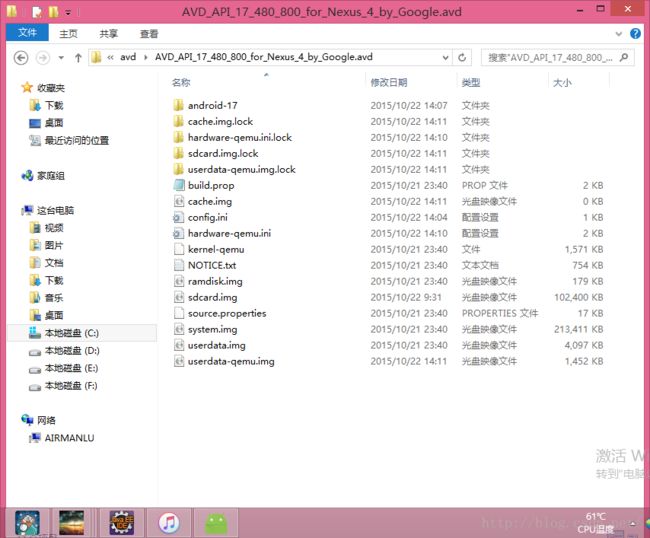Image resolution: width=650 pixels, height=538 pixels.
Task: Click build.prop type PROP 文件
Action: (x=485, y=185)
